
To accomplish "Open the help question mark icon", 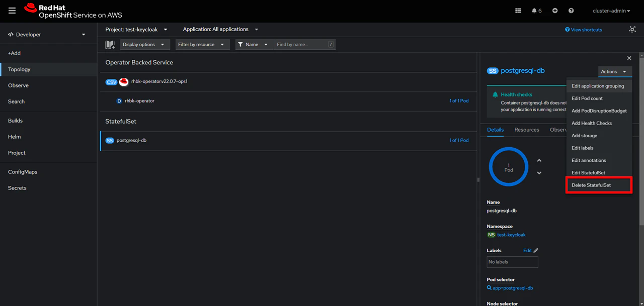I will coord(571,11).
